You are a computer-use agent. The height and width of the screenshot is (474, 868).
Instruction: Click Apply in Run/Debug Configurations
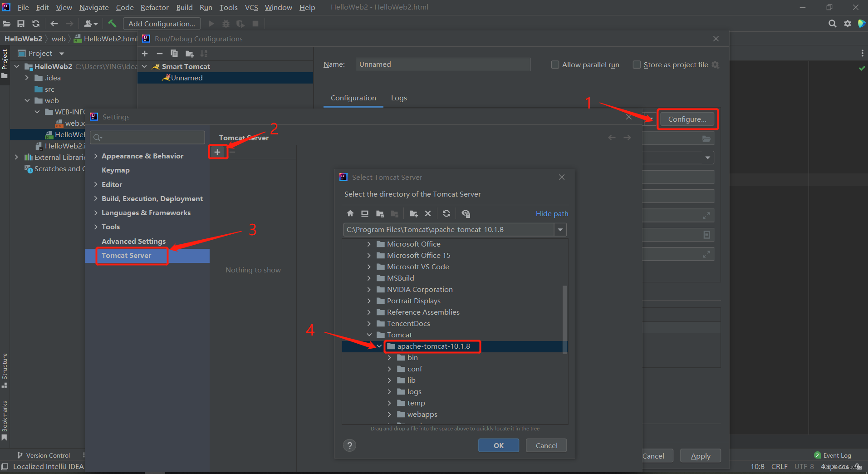[701, 456]
